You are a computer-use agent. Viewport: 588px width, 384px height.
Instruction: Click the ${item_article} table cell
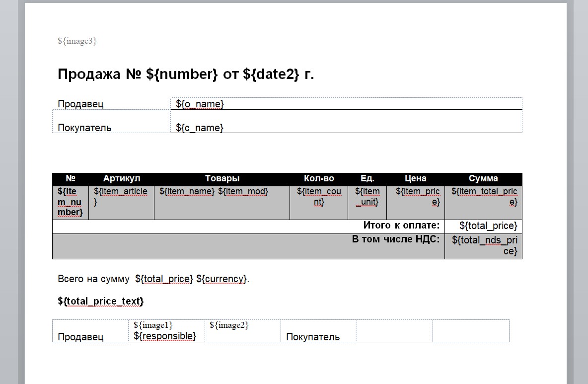click(x=121, y=196)
